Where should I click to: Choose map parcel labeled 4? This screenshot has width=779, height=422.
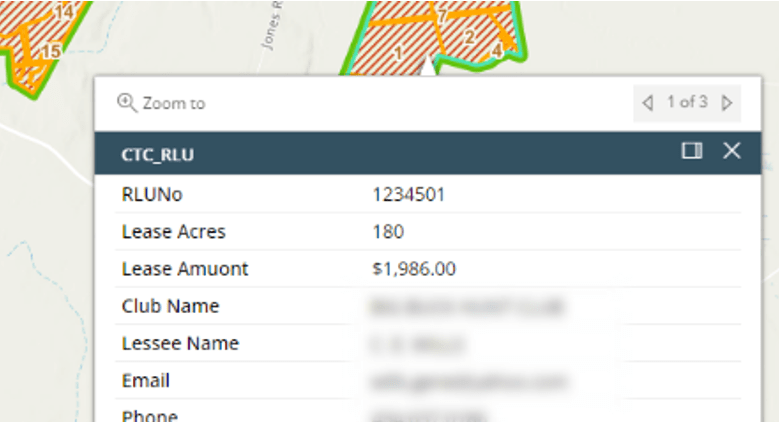pos(497,48)
